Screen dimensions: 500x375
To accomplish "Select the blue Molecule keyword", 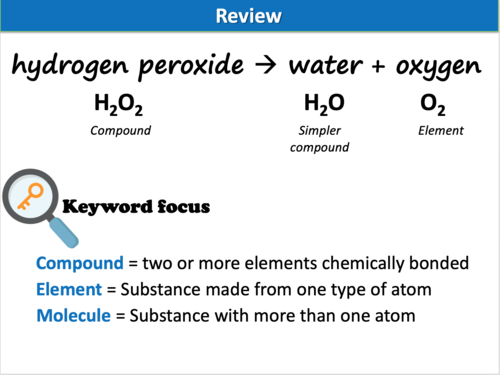I will coord(73,315).
